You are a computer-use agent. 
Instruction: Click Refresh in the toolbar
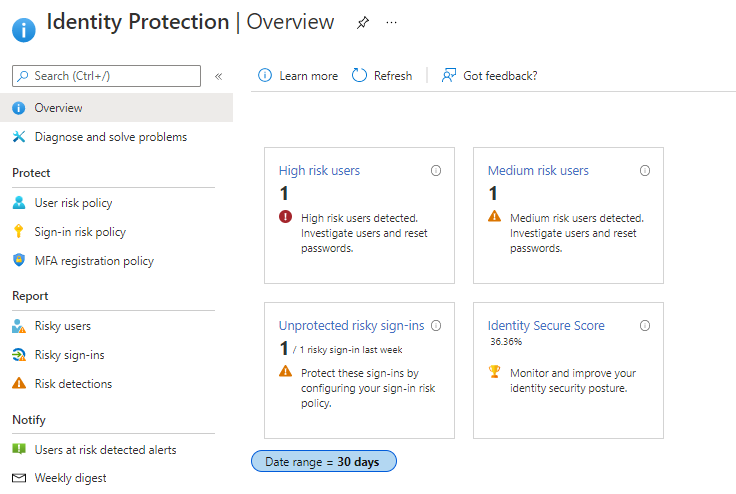click(382, 76)
